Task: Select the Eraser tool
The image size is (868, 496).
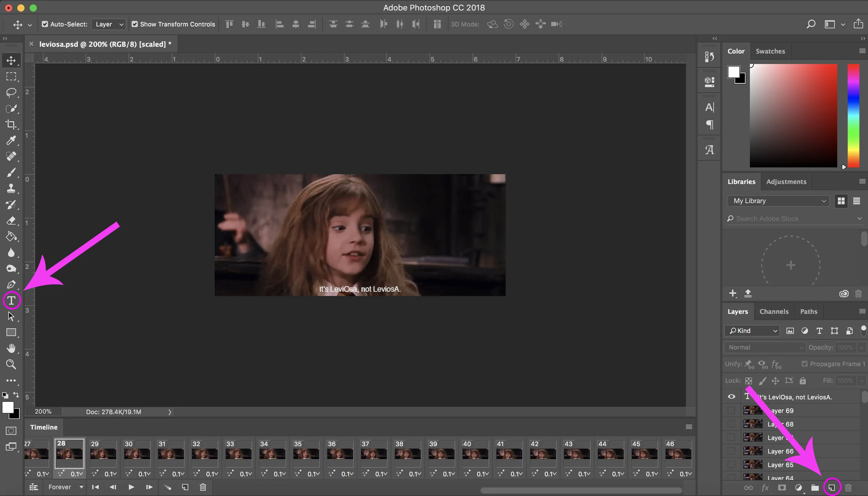Action: (11, 221)
